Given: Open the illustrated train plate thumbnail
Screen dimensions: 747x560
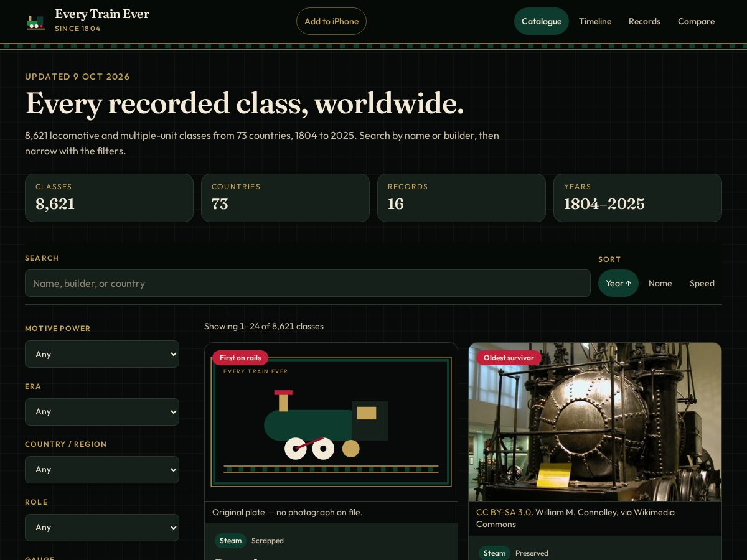Looking at the screenshot, I should coord(331,422).
